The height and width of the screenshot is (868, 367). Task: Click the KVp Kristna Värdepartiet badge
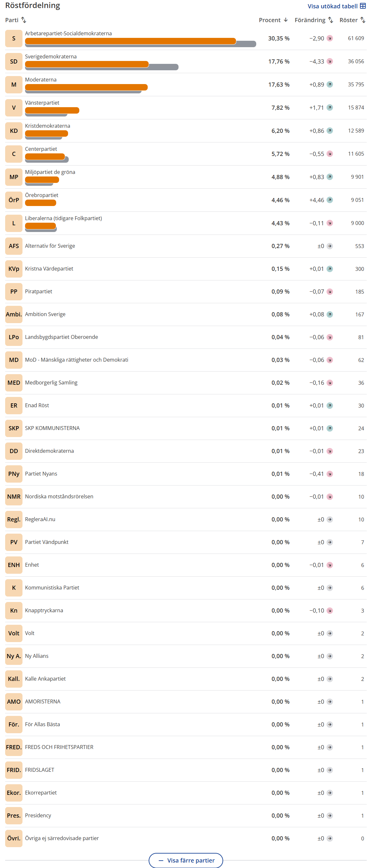(x=13, y=269)
